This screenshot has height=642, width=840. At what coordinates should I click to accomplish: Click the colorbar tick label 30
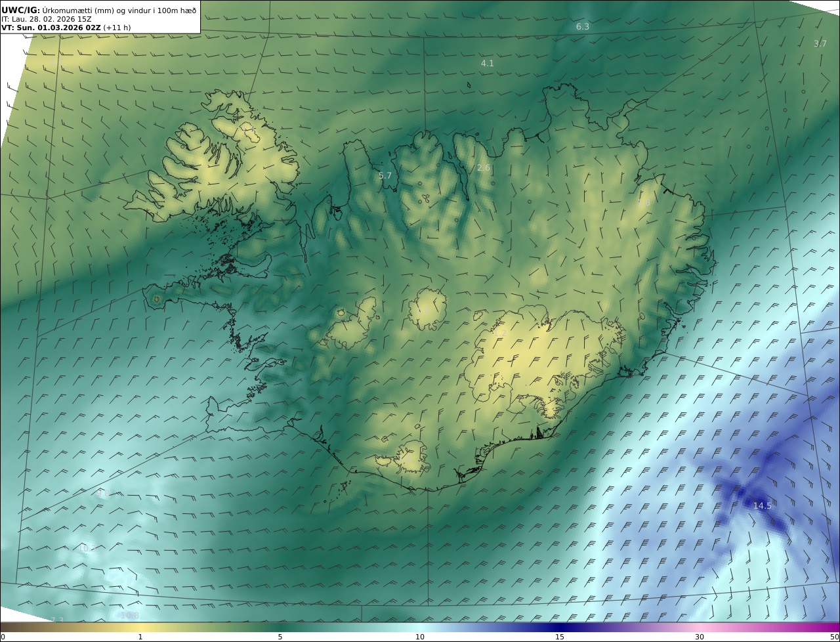coord(700,637)
